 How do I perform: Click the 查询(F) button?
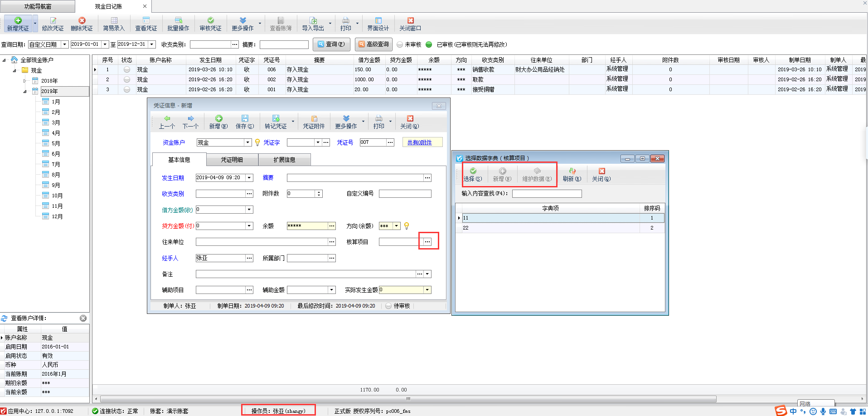[x=331, y=44]
